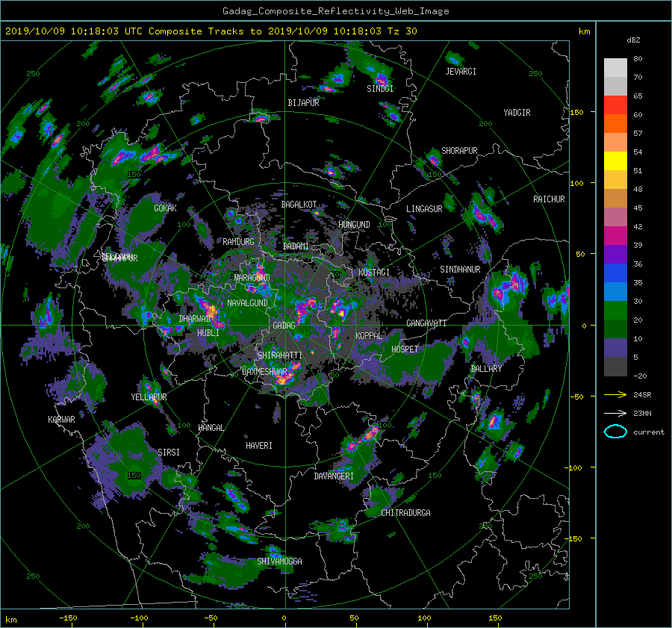Click the KUSTAGI city label
The width and height of the screenshot is (672, 628).
point(374,273)
